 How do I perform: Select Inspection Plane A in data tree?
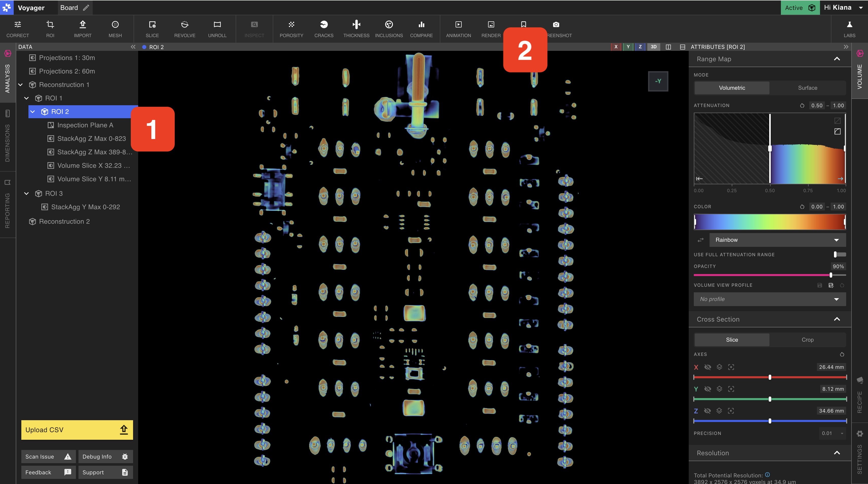click(x=85, y=125)
